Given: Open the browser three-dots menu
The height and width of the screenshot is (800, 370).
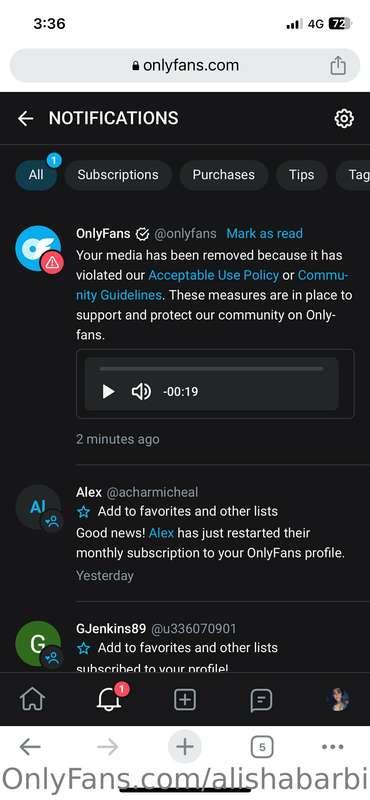Looking at the screenshot, I should 333,747.
